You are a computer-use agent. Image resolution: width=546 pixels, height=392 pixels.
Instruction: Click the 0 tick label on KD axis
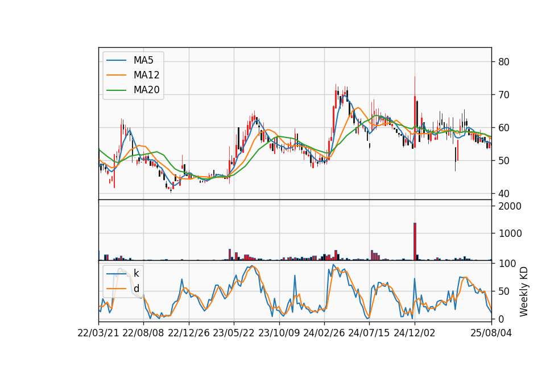point(500,319)
